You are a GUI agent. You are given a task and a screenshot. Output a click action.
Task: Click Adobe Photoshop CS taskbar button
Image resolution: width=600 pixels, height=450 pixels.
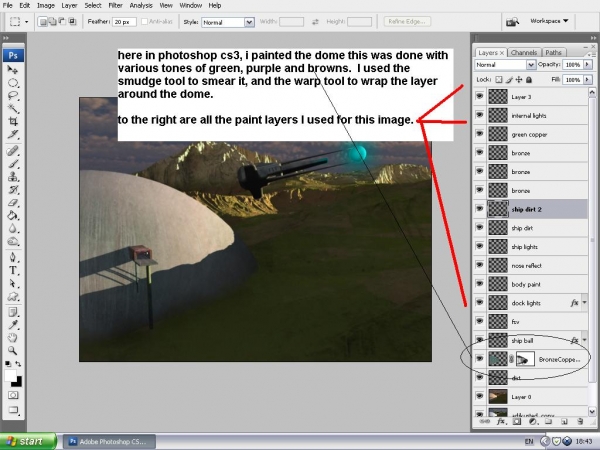(x=109, y=442)
